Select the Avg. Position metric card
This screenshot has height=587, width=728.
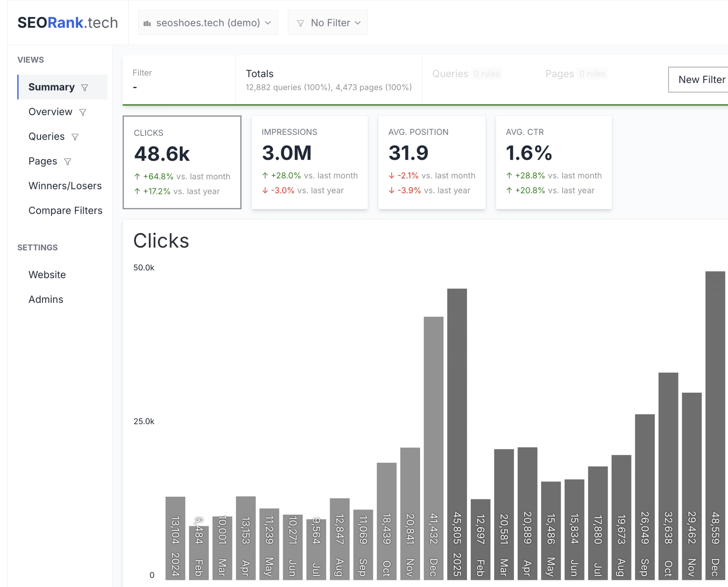pos(431,162)
